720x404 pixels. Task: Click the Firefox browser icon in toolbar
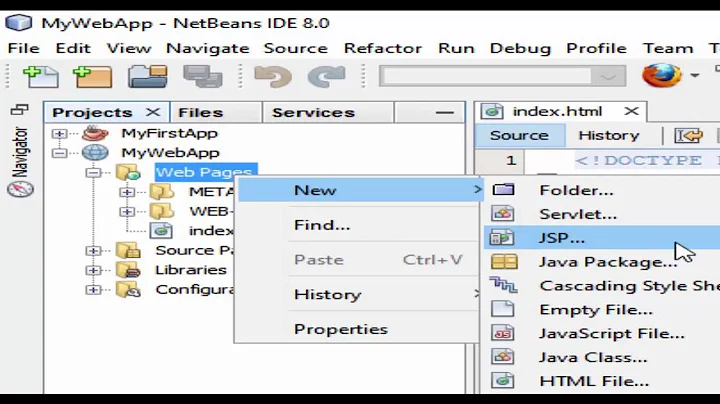pyautogui.click(x=662, y=75)
